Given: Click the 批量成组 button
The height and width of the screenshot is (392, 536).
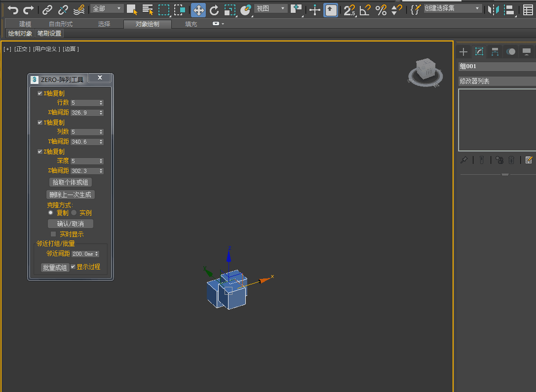Looking at the screenshot, I should coord(55,268).
